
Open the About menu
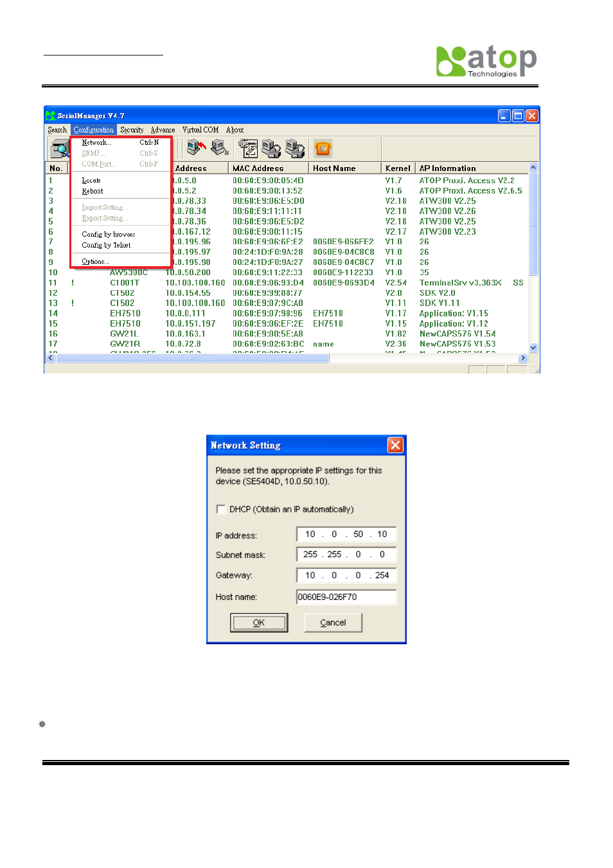click(x=235, y=130)
